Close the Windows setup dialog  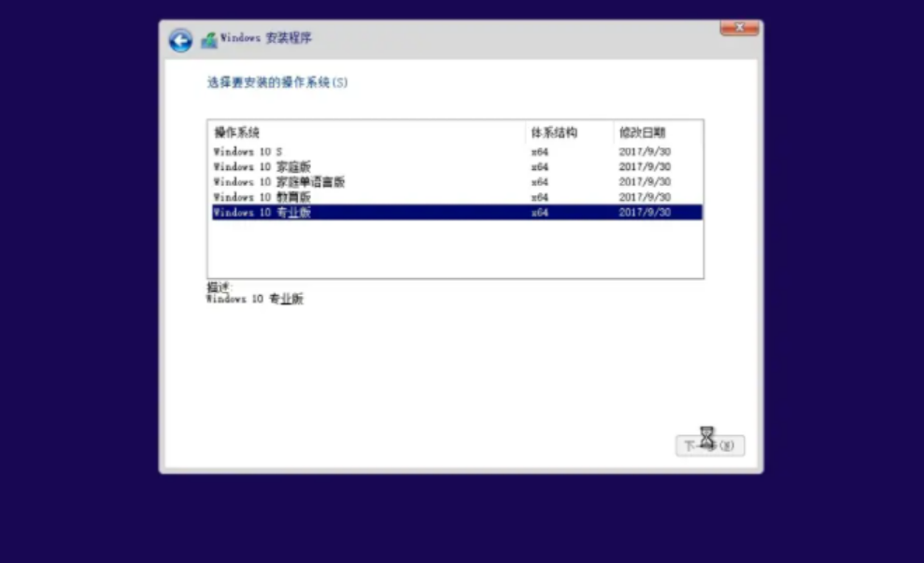point(740,28)
